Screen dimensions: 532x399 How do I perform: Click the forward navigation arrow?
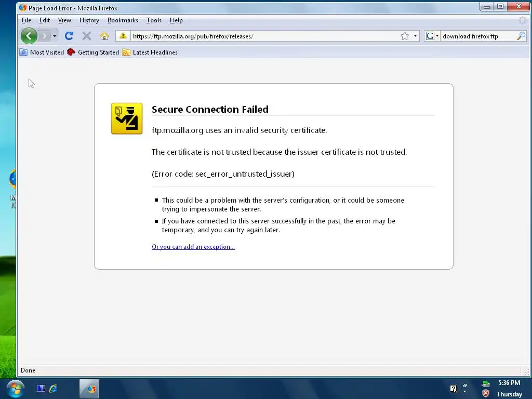[x=45, y=36]
